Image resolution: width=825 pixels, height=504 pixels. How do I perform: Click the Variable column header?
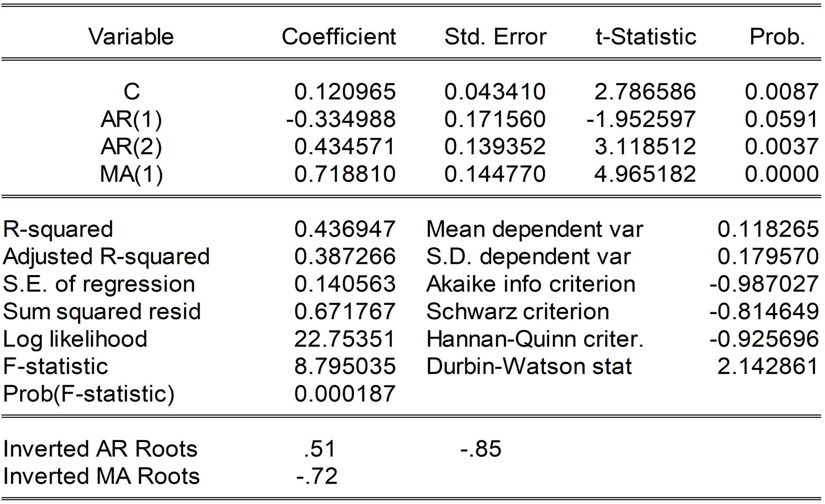(x=131, y=37)
